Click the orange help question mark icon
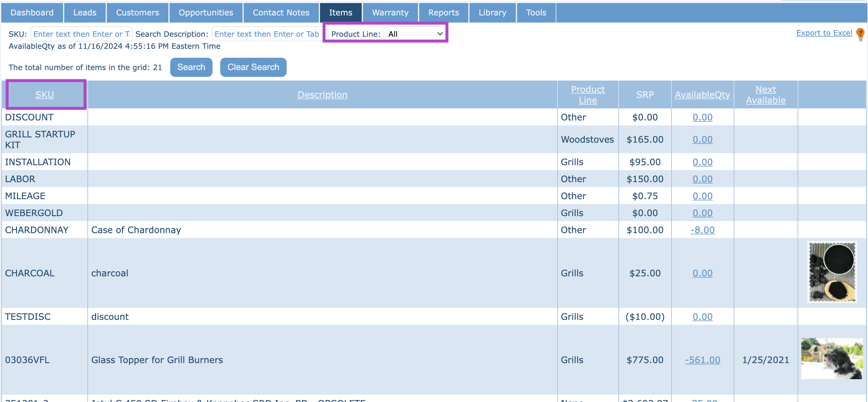The image size is (868, 402). (860, 34)
